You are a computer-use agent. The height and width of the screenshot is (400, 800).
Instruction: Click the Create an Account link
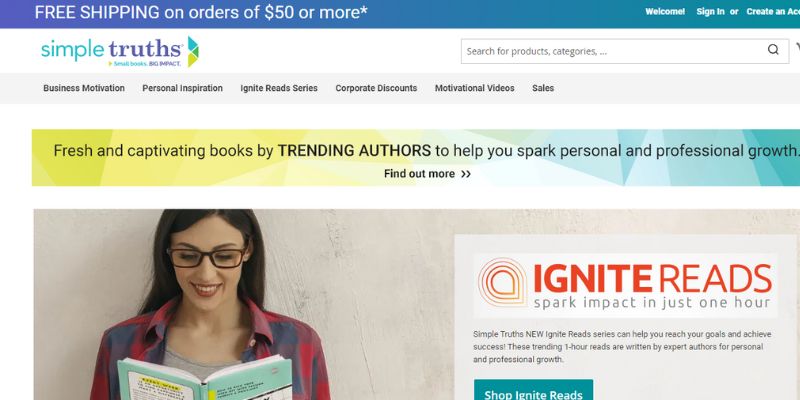pos(773,12)
